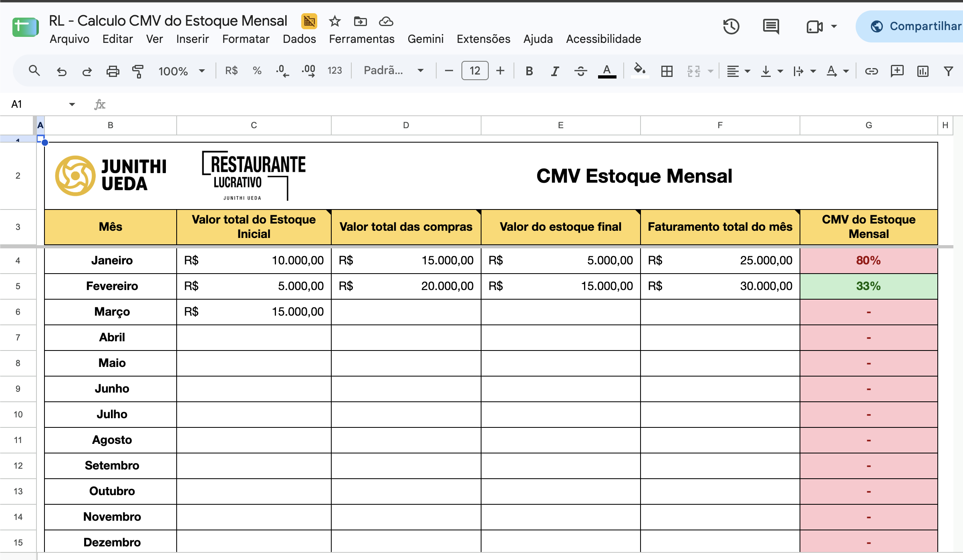This screenshot has width=963, height=560.
Task: Select column G header
Action: [869, 125]
